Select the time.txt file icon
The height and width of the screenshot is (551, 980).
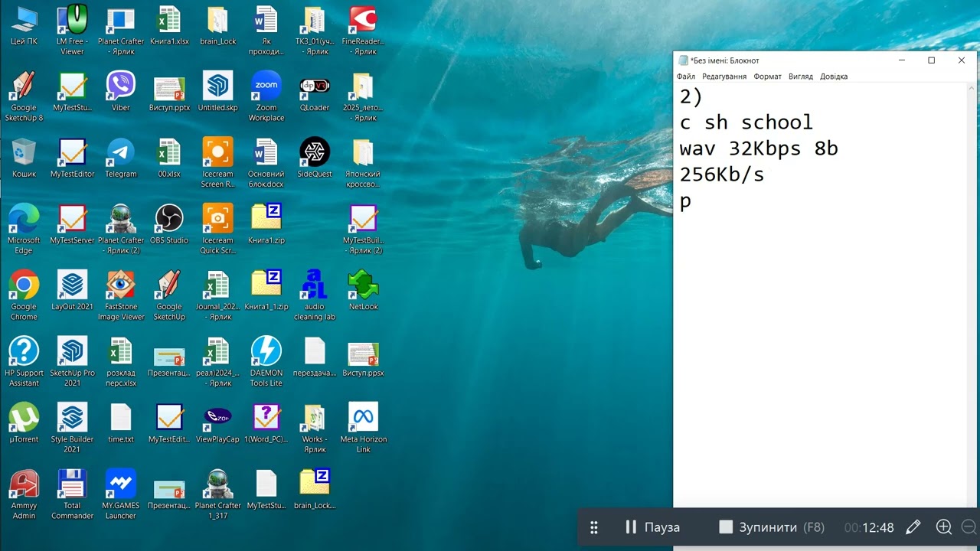(x=121, y=423)
